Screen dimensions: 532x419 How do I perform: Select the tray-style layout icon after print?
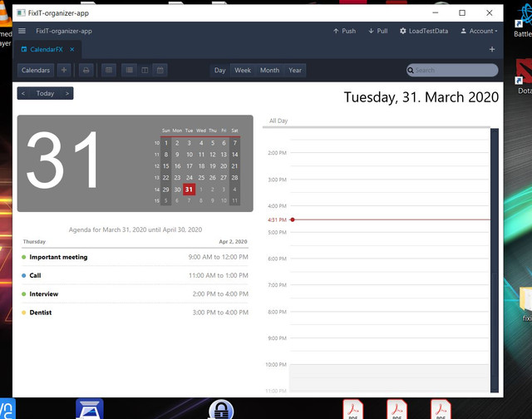[109, 70]
